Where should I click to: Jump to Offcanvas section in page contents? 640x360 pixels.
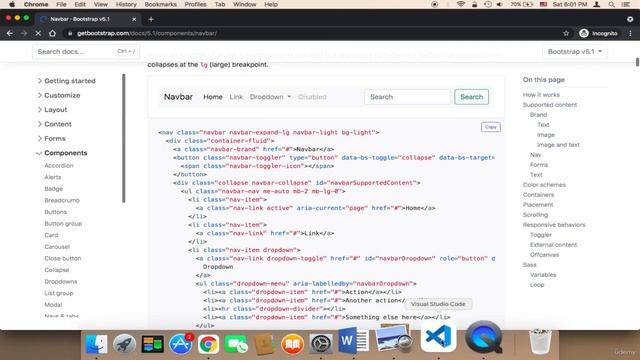[x=544, y=255]
